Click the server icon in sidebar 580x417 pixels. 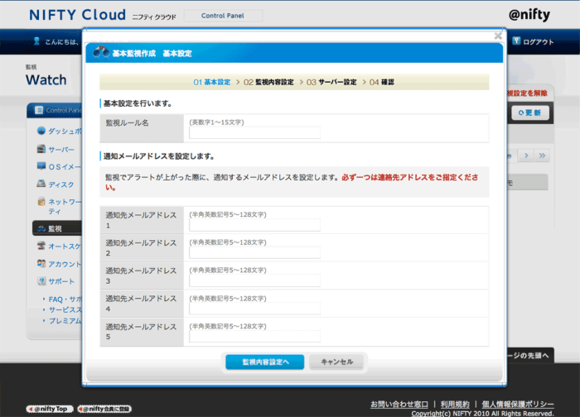(x=41, y=149)
